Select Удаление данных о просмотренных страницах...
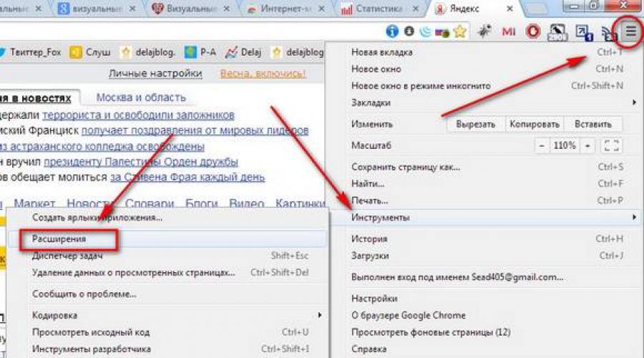This screenshot has height=358, width=644. [167, 273]
